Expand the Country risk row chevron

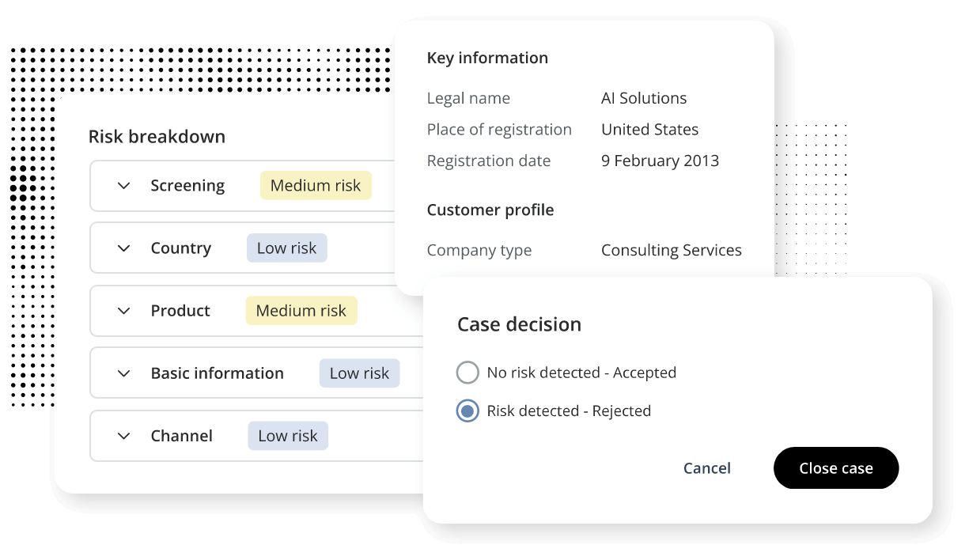[x=123, y=248]
